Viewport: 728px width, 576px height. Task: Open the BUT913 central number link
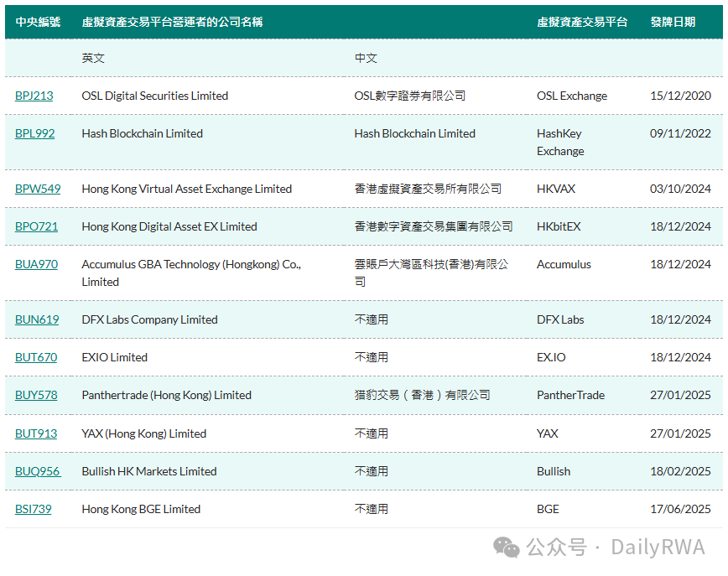[x=36, y=433]
